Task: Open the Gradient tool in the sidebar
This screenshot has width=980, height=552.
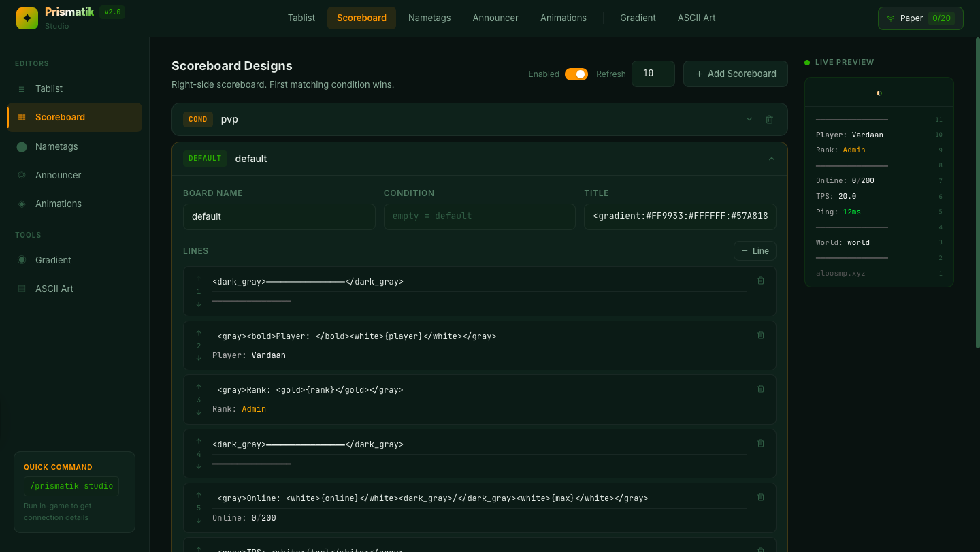Action: pos(75,260)
